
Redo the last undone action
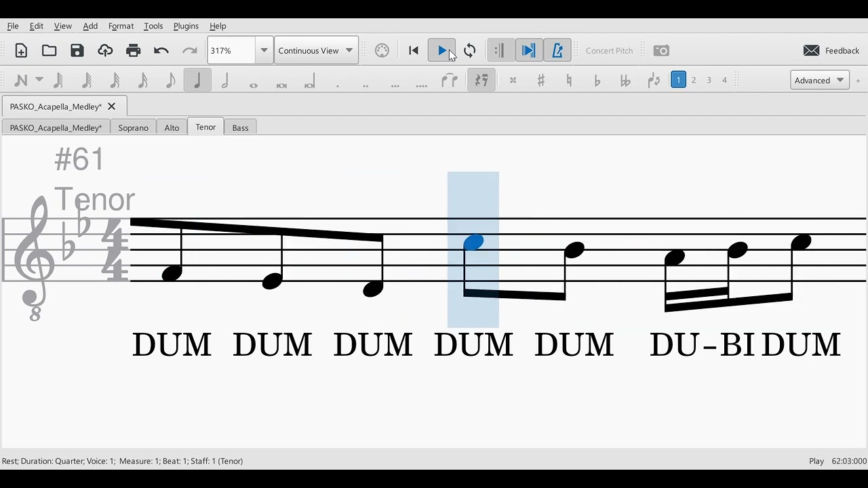click(x=190, y=51)
